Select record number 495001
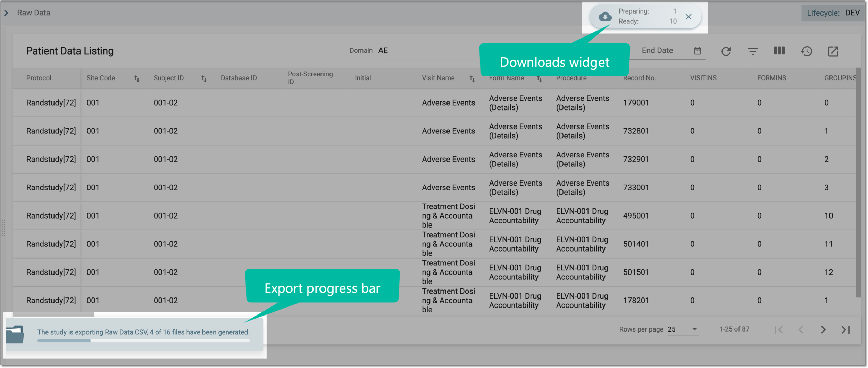The width and height of the screenshot is (868, 368). click(x=636, y=216)
